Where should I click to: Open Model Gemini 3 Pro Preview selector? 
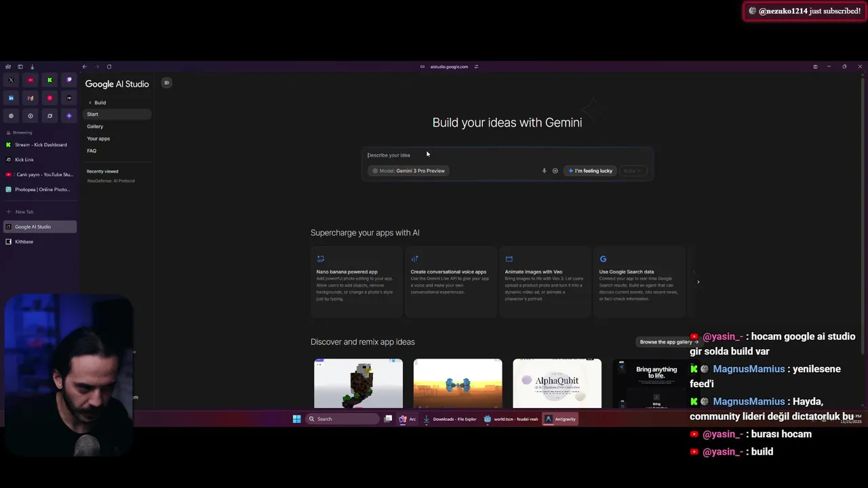point(408,171)
